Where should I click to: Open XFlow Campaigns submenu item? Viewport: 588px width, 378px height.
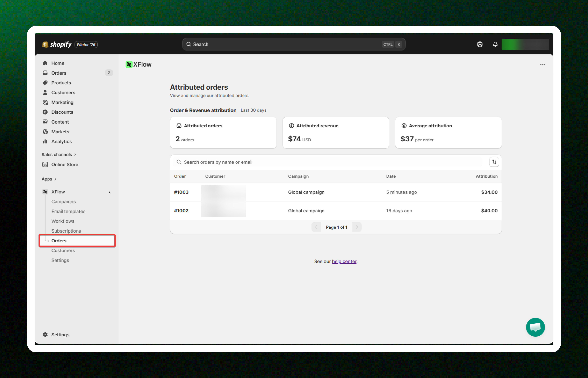pyautogui.click(x=63, y=202)
